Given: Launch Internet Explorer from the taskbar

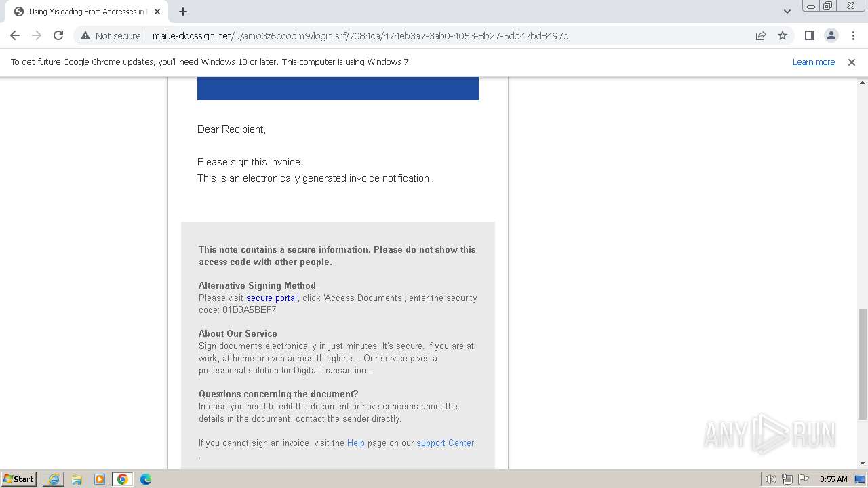Looking at the screenshot, I should point(54,479).
